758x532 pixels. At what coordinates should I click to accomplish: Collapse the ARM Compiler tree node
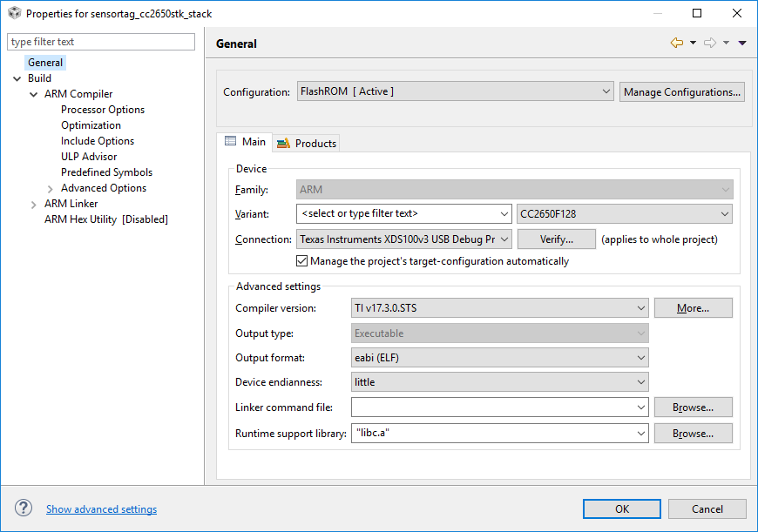tap(33, 94)
